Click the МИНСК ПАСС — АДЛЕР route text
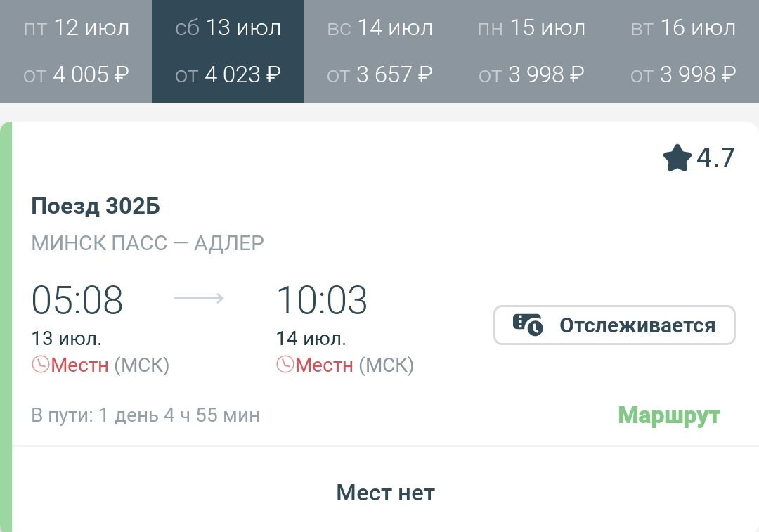The image size is (759, 532). pyautogui.click(x=148, y=243)
